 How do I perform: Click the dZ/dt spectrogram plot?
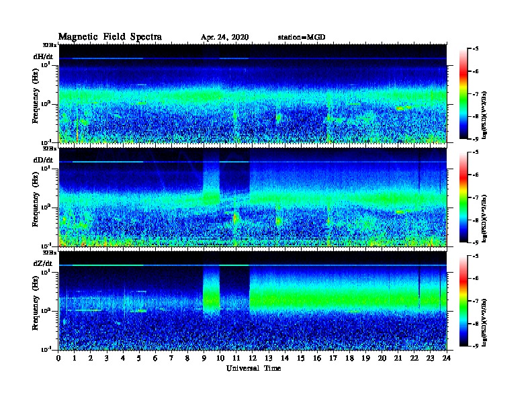[253, 300]
